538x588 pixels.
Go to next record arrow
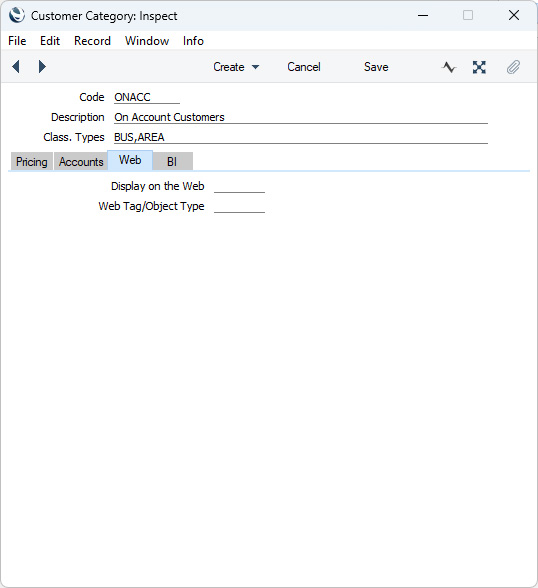pos(42,67)
